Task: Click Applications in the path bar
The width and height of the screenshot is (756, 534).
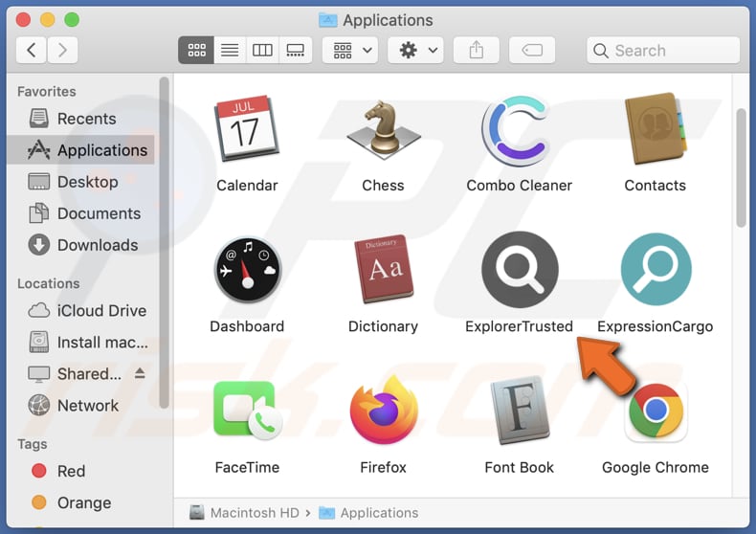Action: point(368,513)
